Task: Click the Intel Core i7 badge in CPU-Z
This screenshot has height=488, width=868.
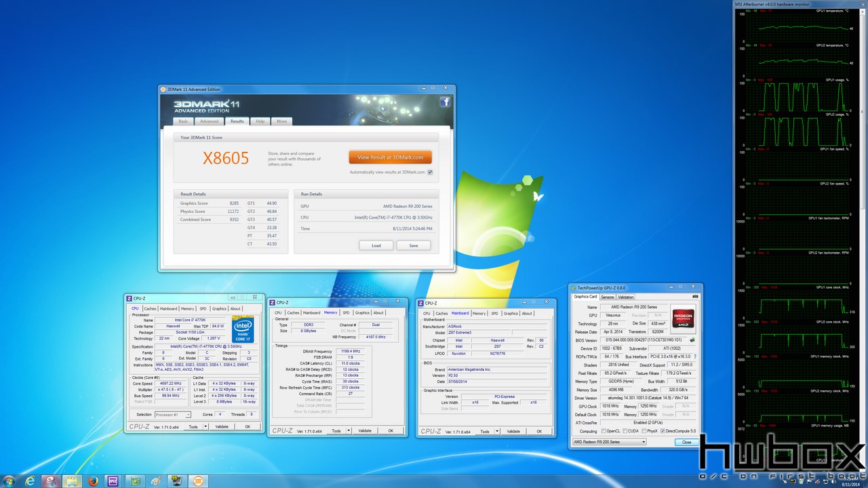Action: coord(242,329)
